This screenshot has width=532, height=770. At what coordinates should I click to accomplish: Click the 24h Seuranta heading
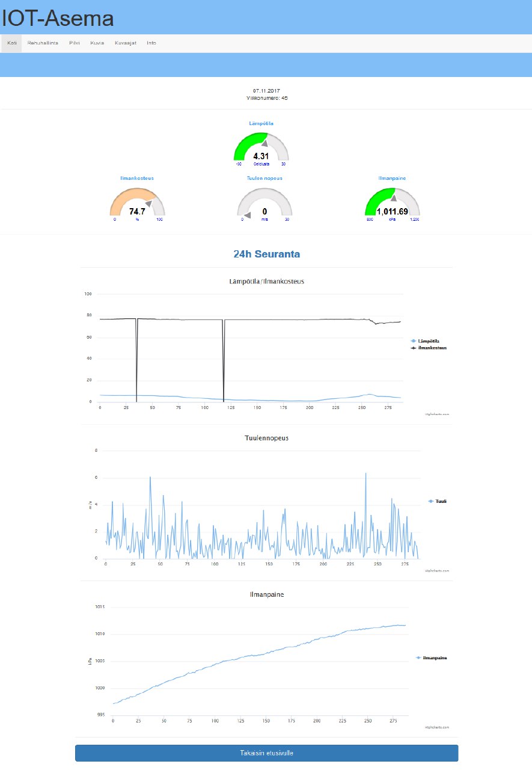coord(266,254)
